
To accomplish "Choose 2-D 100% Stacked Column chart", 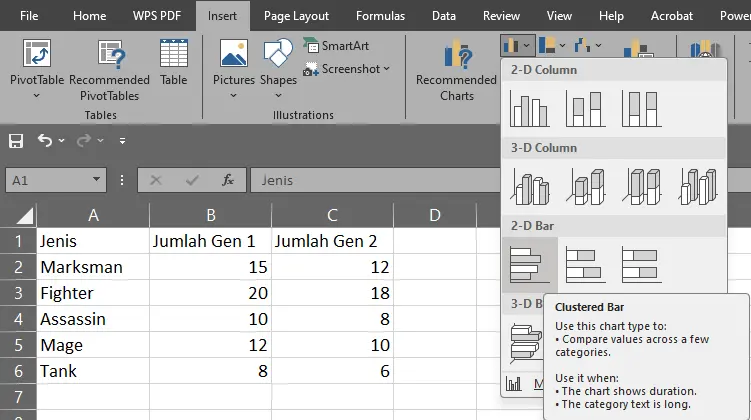I will click(641, 109).
